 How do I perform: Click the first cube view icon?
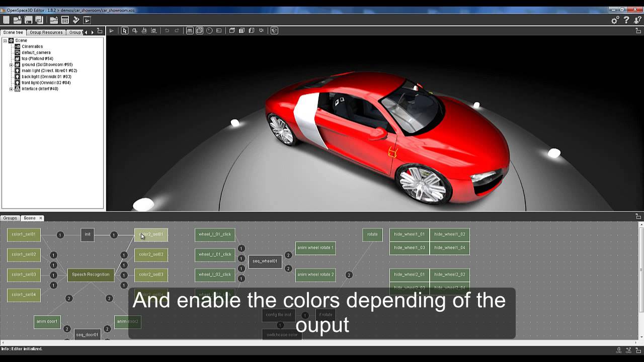tap(232, 31)
